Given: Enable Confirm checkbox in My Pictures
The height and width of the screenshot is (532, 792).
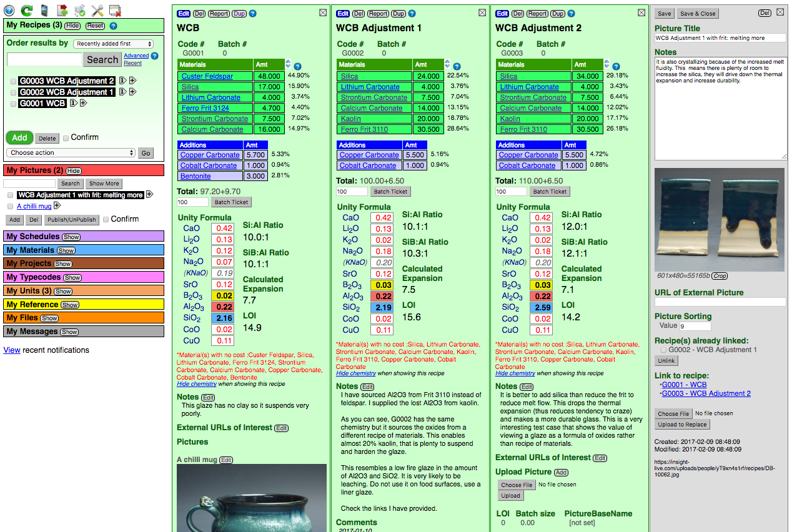Looking at the screenshot, I should (106, 219).
